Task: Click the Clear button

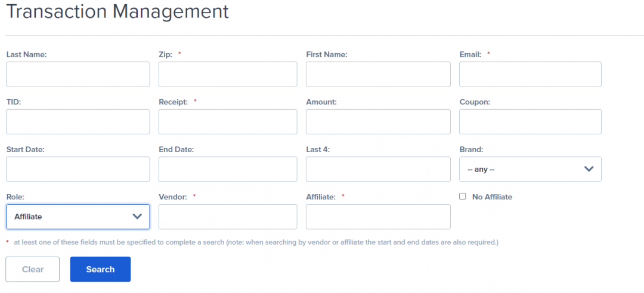Action: (x=33, y=269)
